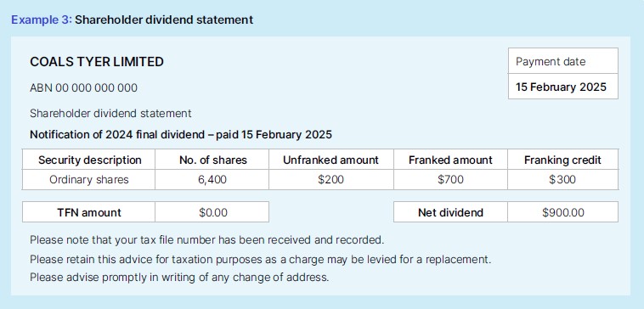The image size is (644, 309).
Task: Click the Unfranked amount column header
Action: coord(331,160)
